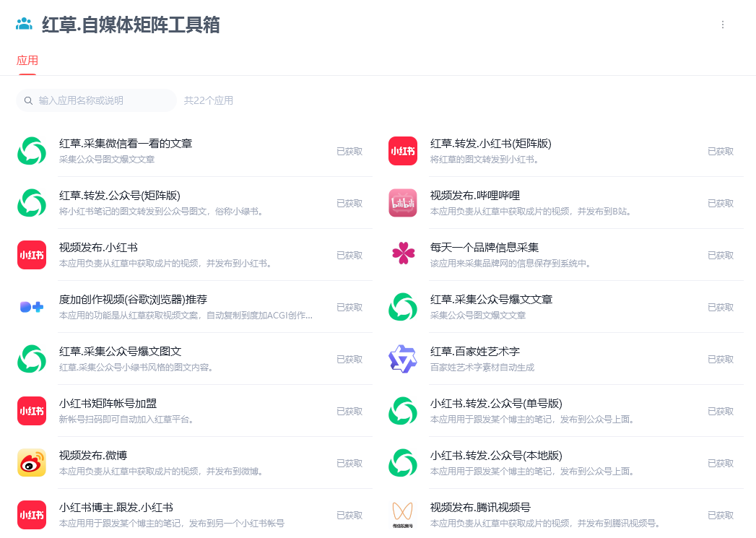Click the 红草.自媒体矩阵工具箱 page heading
This screenshot has width=756, height=538.
[131, 25]
